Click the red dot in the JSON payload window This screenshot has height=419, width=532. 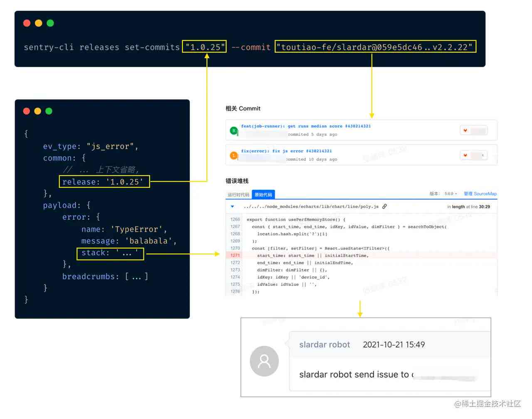click(x=27, y=111)
